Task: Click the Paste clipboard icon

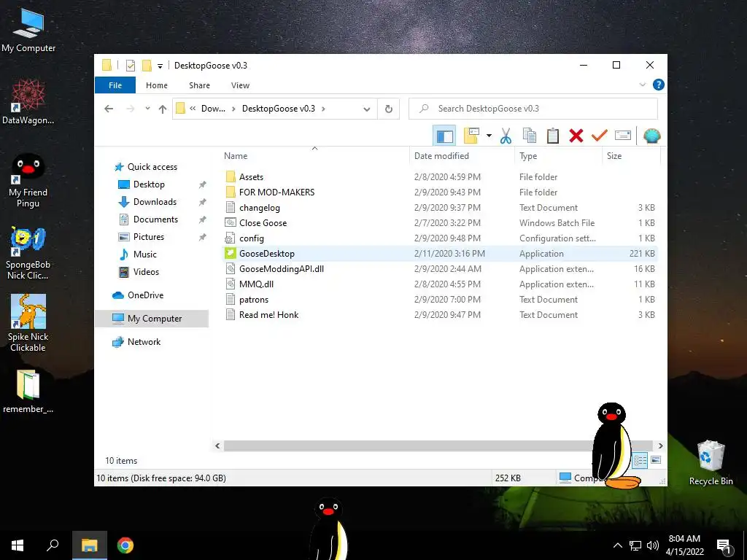Action: (553, 136)
